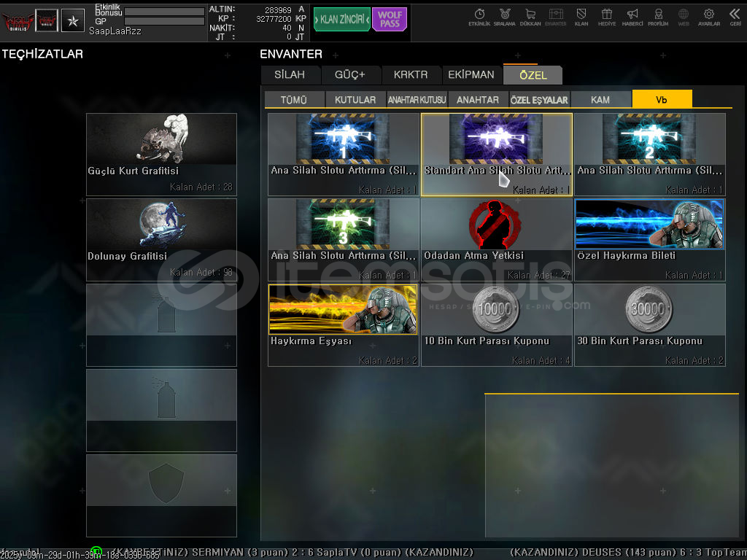Open the Etkinlik timer icon
Screen dimensions: 747x560
(x=479, y=17)
